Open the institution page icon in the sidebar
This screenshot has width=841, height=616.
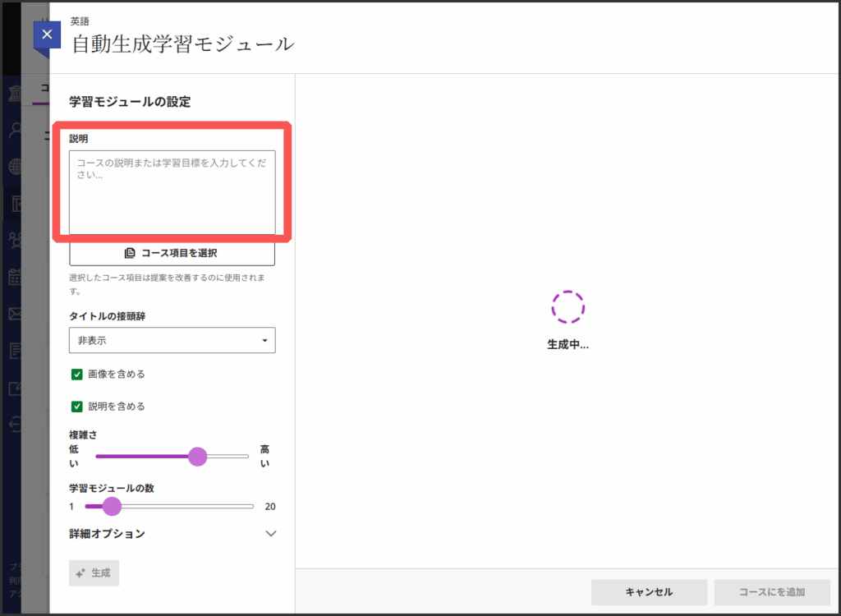click(x=16, y=94)
